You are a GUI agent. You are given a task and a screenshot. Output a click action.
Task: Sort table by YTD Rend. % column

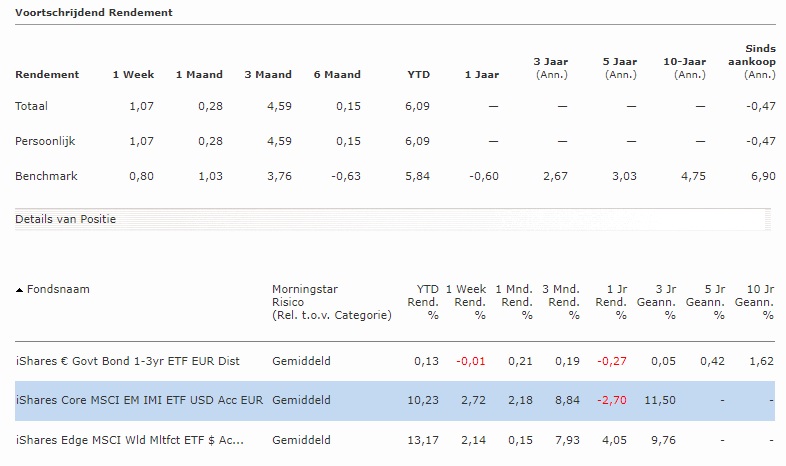[423, 302]
